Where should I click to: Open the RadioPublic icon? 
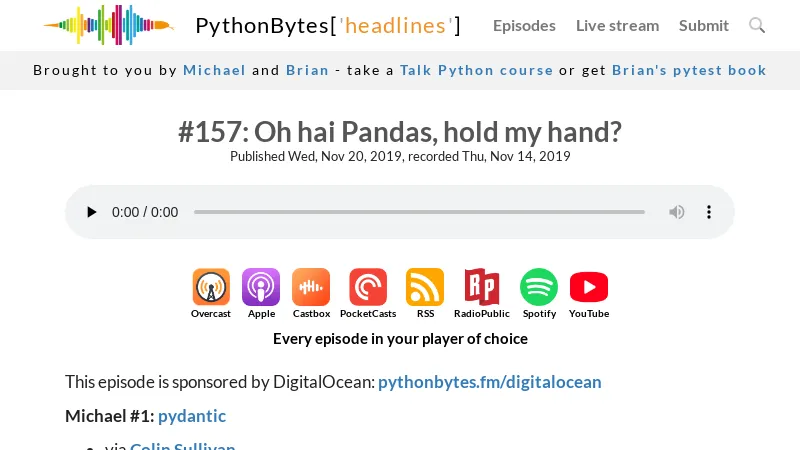tap(482, 287)
